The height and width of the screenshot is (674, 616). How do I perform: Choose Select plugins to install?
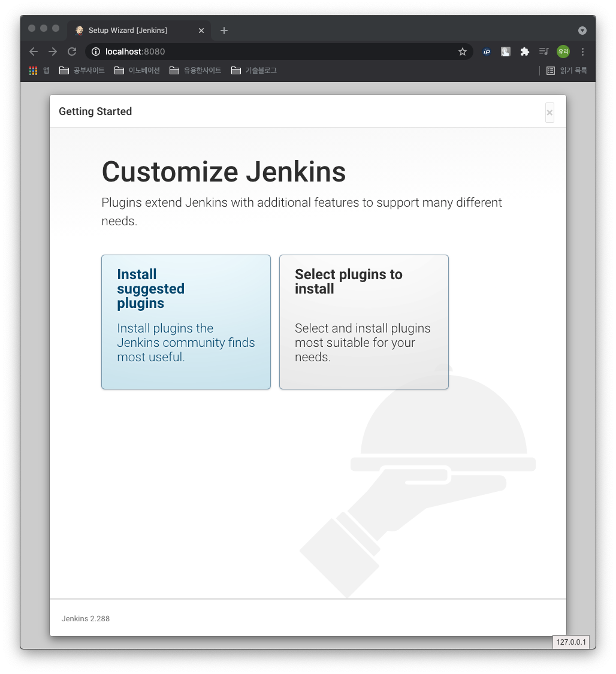[x=364, y=322]
